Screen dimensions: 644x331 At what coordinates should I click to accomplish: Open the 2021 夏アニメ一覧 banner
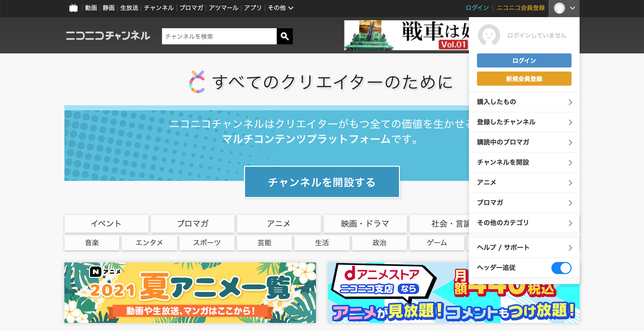[190, 293]
